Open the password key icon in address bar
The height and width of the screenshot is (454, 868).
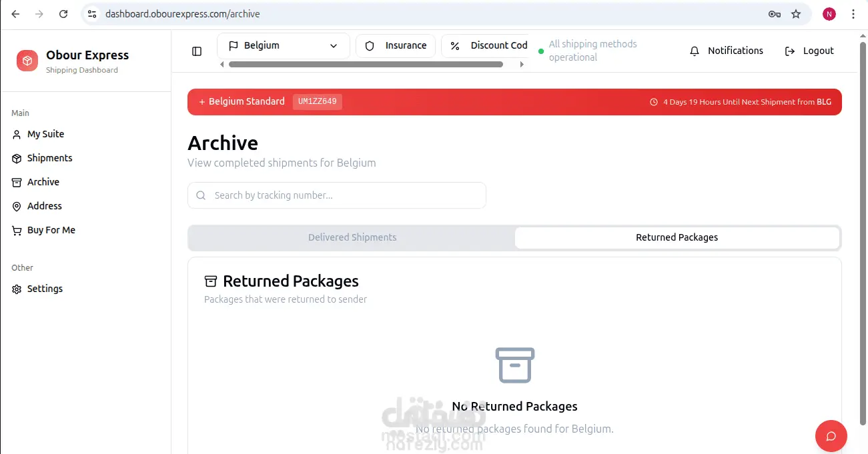pyautogui.click(x=775, y=14)
